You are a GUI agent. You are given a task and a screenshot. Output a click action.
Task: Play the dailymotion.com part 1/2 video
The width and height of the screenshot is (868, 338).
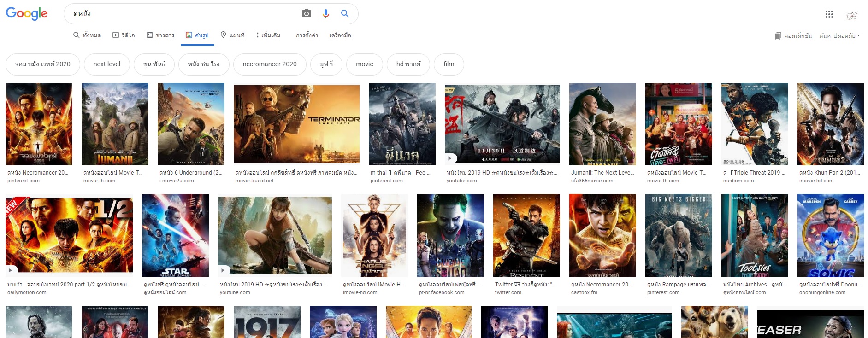(x=69, y=234)
